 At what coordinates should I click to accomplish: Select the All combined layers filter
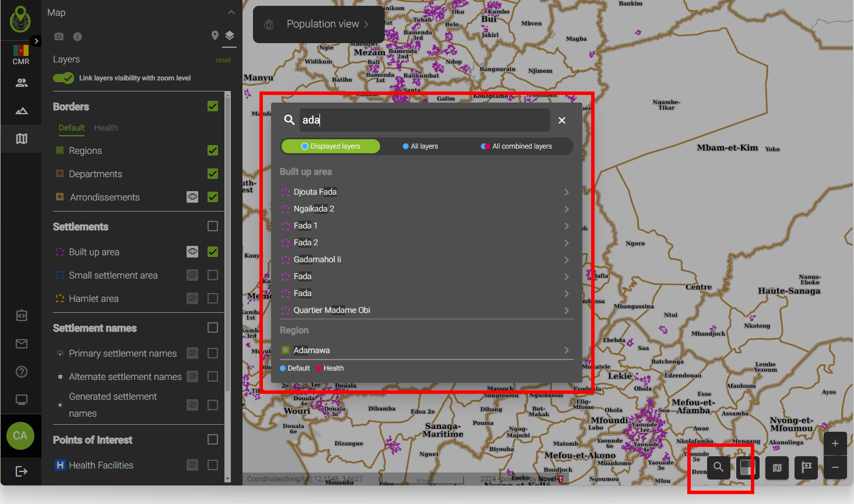516,146
